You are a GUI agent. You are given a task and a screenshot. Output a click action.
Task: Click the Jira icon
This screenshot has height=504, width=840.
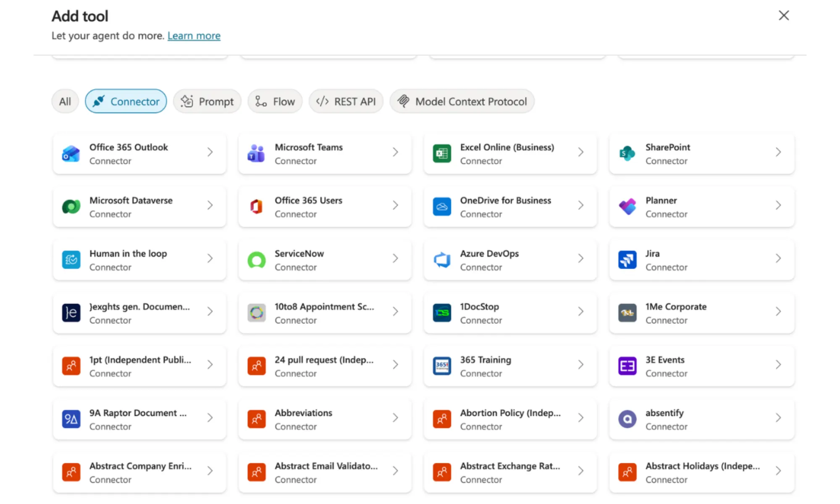pyautogui.click(x=627, y=260)
